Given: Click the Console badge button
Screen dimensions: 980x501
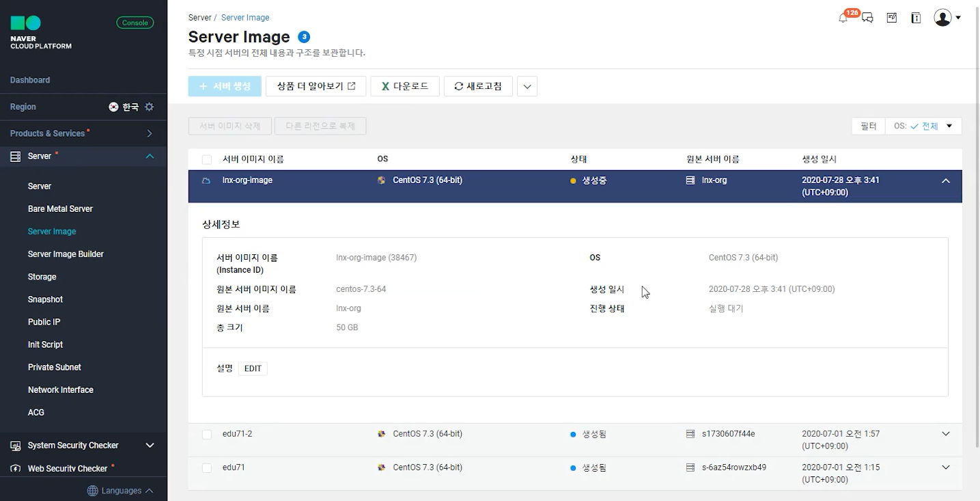Looking at the screenshot, I should [135, 23].
